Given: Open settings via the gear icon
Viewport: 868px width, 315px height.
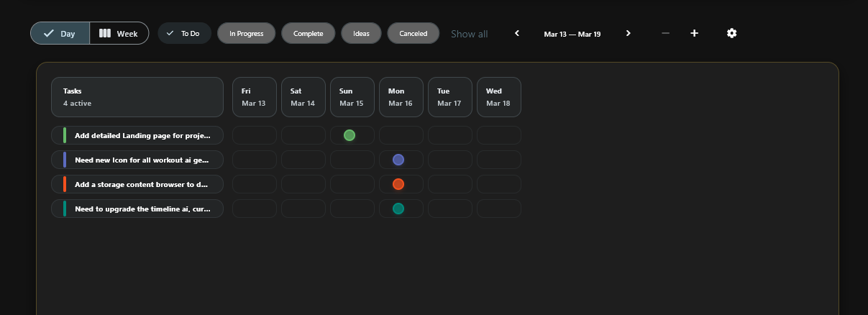Looking at the screenshot, I should pos(731,33).
